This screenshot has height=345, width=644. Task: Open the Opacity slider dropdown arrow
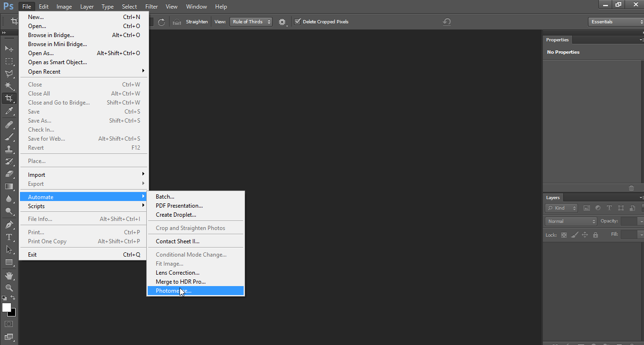[x=640, y=221]
